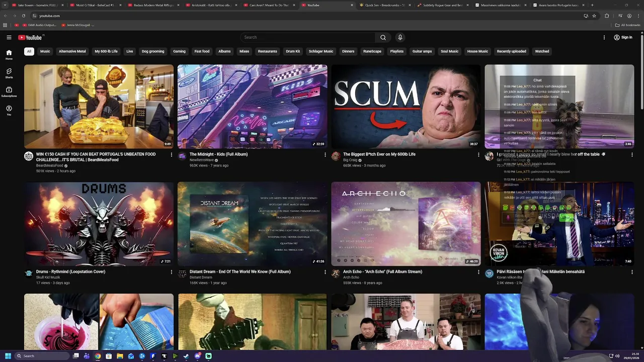Open BeardMeatsFood channel link
This screenshot has height=362, width=644.
pyautogui.click(x=50, y=165)
